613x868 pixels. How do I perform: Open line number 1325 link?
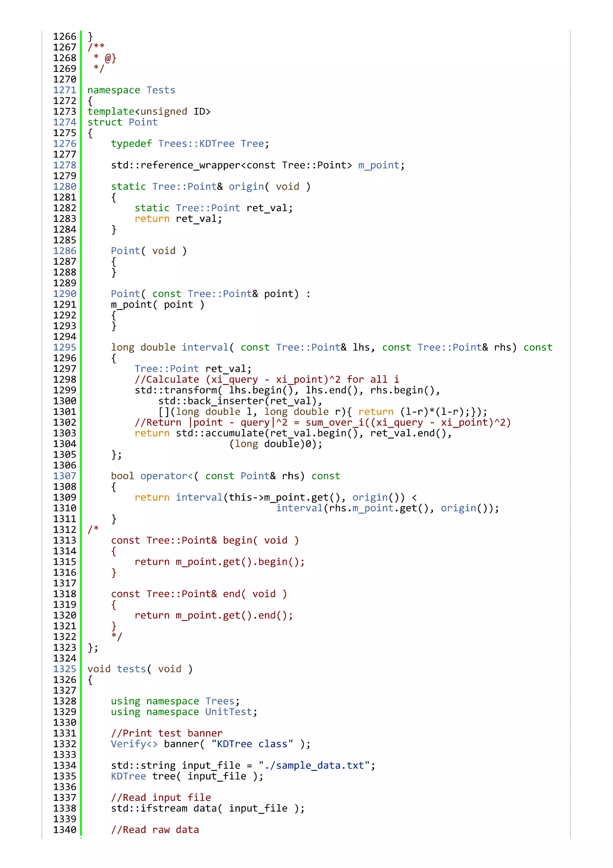65,669
